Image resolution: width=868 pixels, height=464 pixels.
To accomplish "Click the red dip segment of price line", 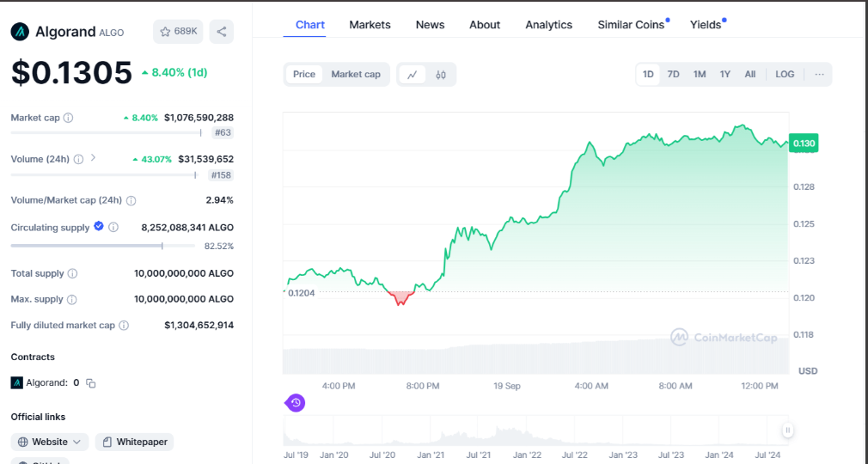I will click(x=400, y=298).
